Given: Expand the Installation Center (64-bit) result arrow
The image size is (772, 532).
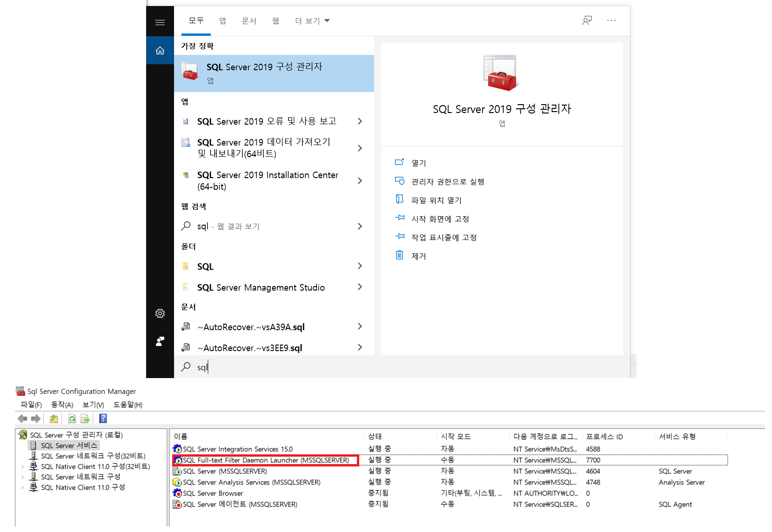Looking at the screenshot, I should point(360,180).
